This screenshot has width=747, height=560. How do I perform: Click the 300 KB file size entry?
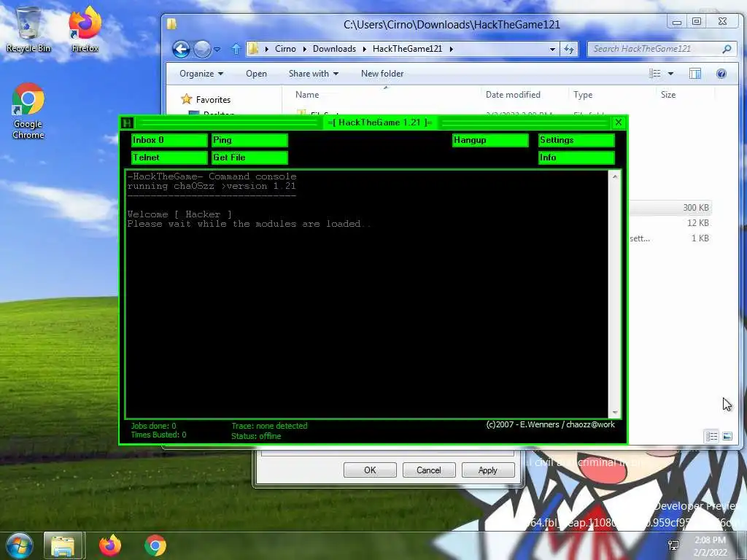coord(695,208)
